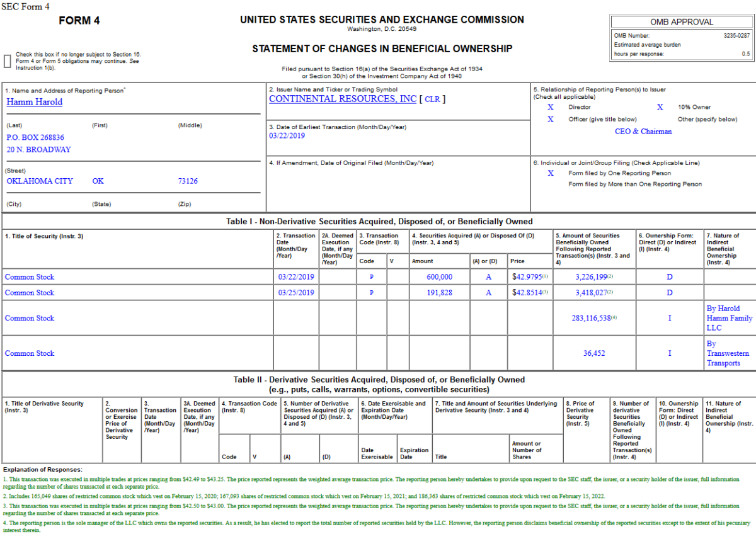Select the transaction date 03/25/2019 in Table I

pos(296,293)
